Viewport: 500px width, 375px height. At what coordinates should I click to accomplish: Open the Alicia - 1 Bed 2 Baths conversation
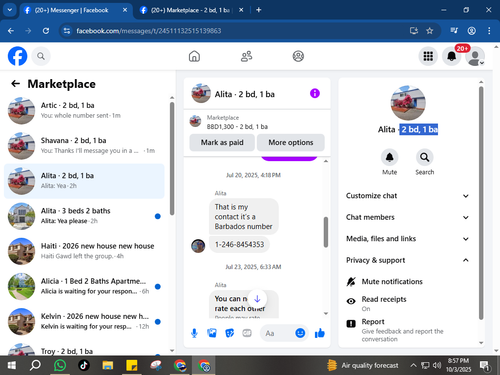[x=84, y=286]
